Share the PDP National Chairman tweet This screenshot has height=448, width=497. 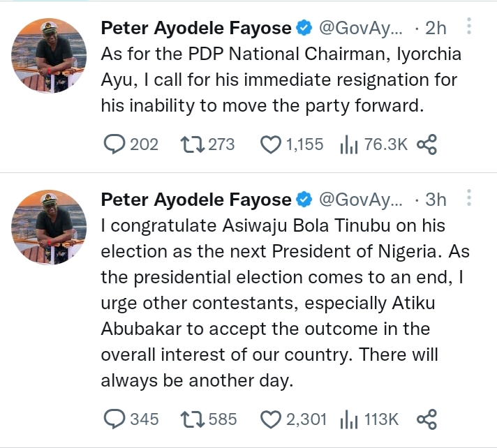[426, 144]
